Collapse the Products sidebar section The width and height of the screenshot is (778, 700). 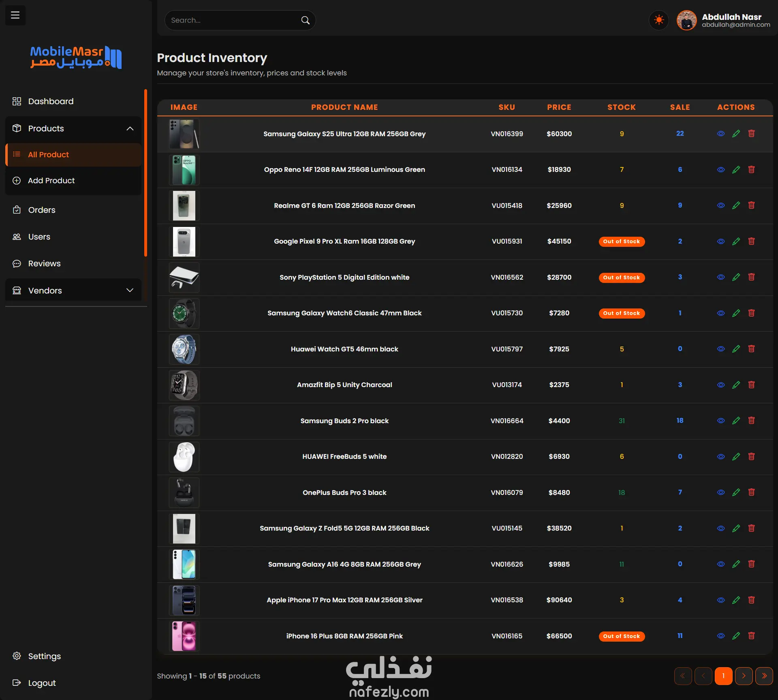pos(130,128)
